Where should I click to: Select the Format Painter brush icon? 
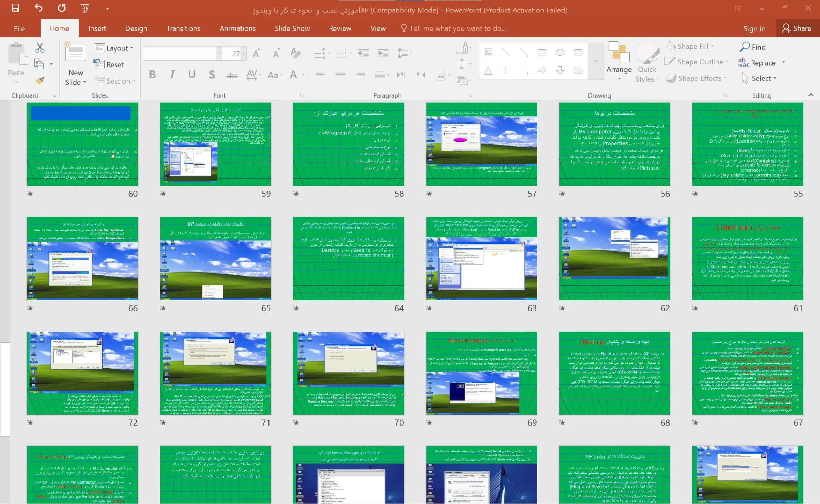tap(40, 80)
